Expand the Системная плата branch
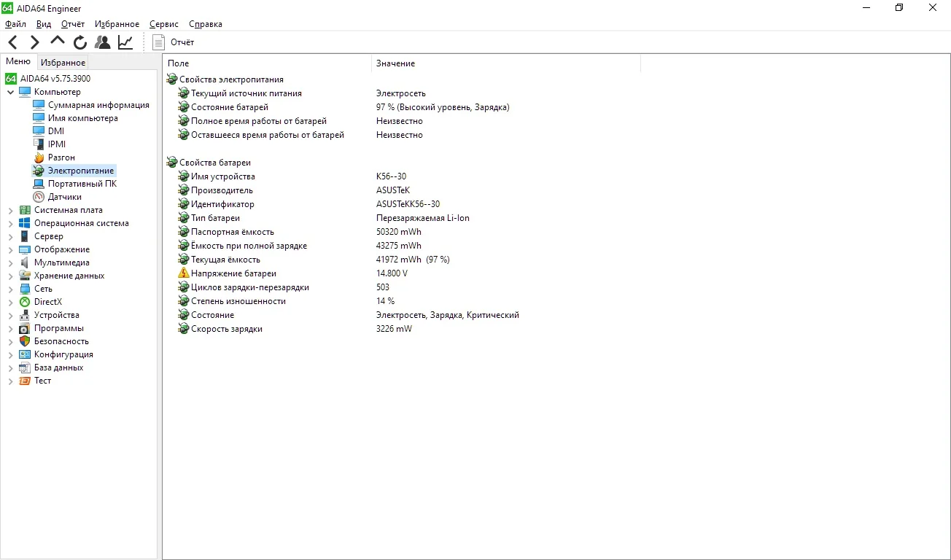The width and height of the screenshot is (951, 560). (x=10, y=210)
